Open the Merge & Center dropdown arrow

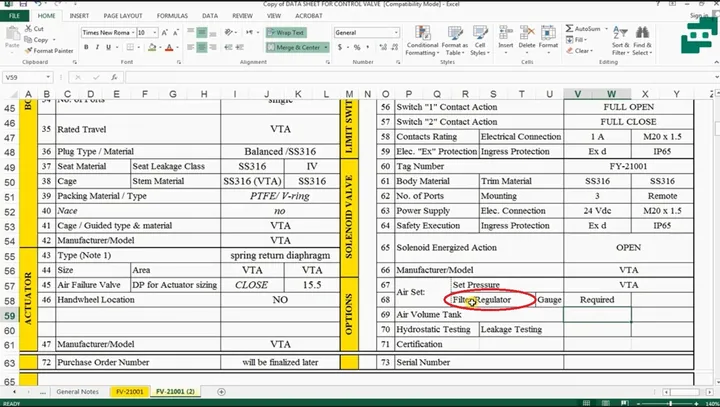point(326,47)
